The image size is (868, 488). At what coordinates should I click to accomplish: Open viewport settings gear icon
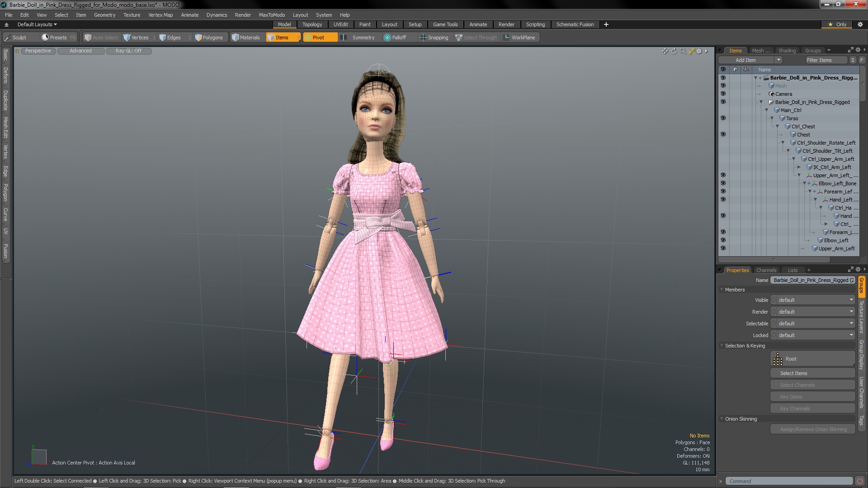(x=699, y=51)
